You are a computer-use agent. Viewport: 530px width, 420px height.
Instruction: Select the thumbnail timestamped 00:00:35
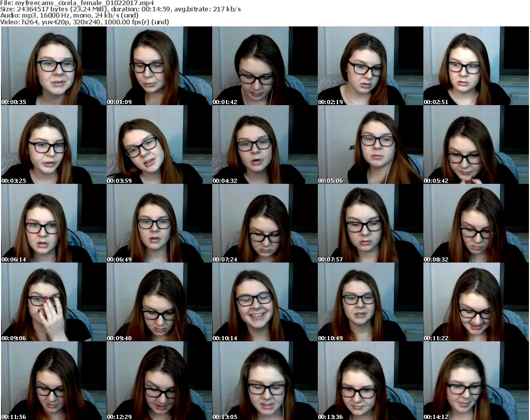pos(54,66)
